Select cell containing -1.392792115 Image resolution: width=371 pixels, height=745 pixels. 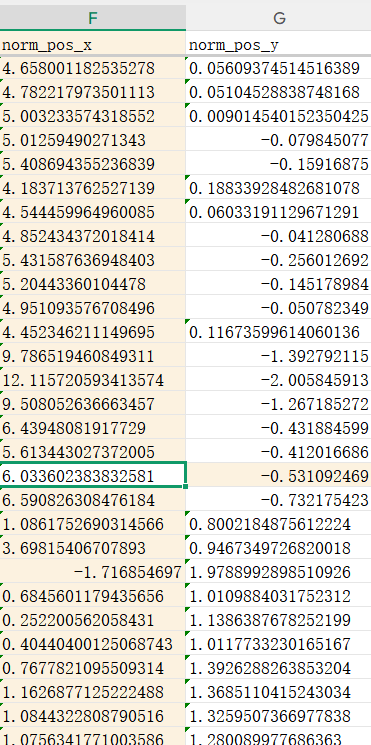click(x=278, y=355)
